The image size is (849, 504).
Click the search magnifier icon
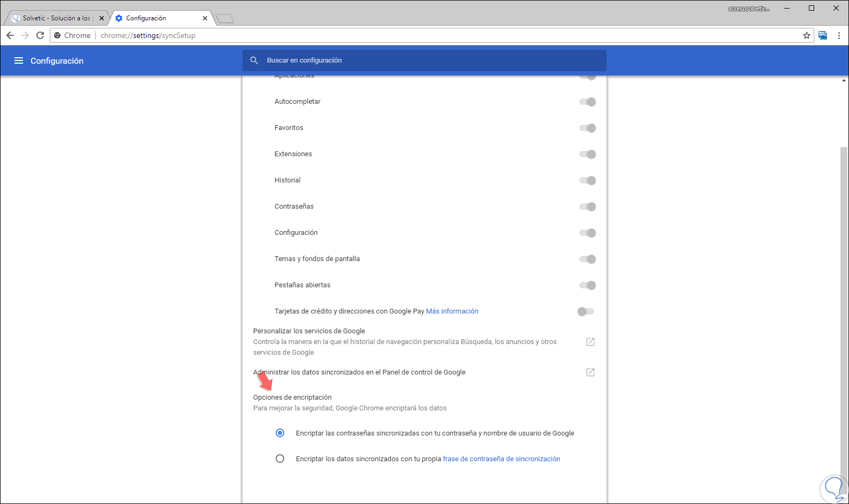point(254,60)
